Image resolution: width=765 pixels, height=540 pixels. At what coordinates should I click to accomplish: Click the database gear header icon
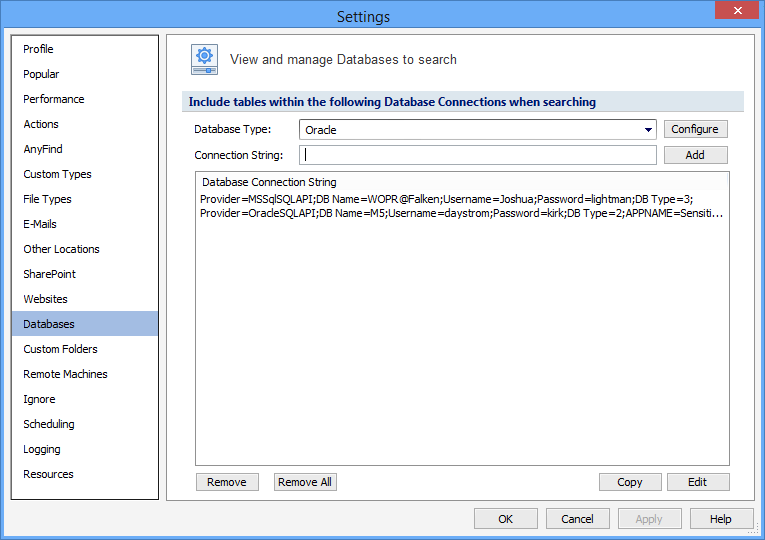click(205, 60)
